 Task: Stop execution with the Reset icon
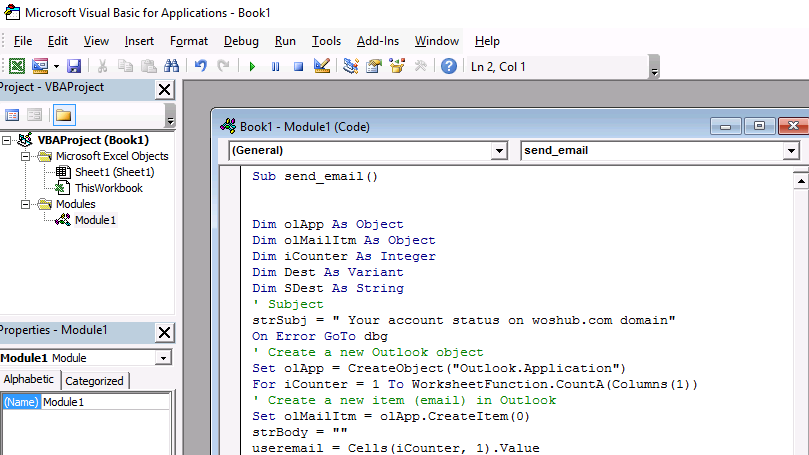pos(298,67)
